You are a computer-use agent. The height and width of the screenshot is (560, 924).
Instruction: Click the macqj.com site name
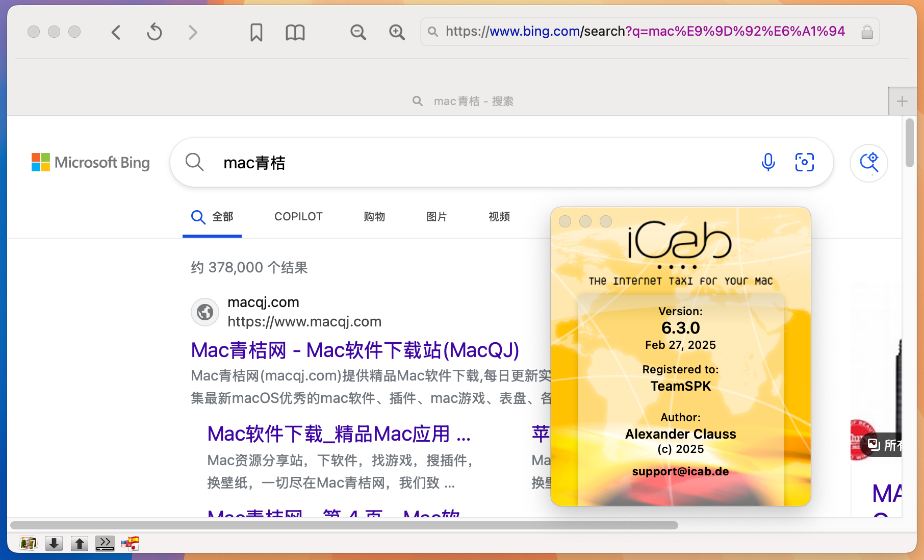click(x=263, y=302)
